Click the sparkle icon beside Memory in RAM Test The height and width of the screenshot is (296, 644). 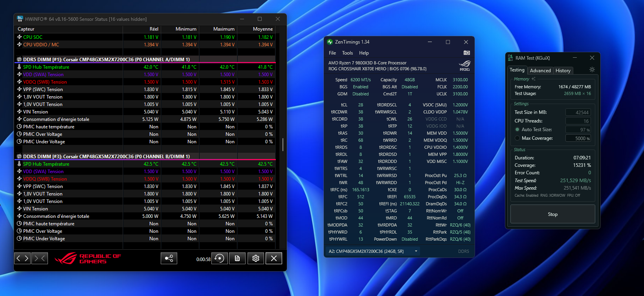click(533, 79)
